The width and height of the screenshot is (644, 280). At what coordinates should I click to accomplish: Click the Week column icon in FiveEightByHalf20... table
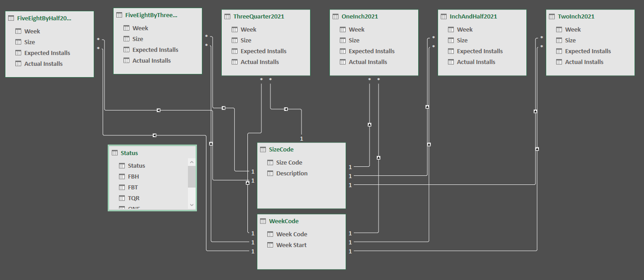[x=18, y=32]
